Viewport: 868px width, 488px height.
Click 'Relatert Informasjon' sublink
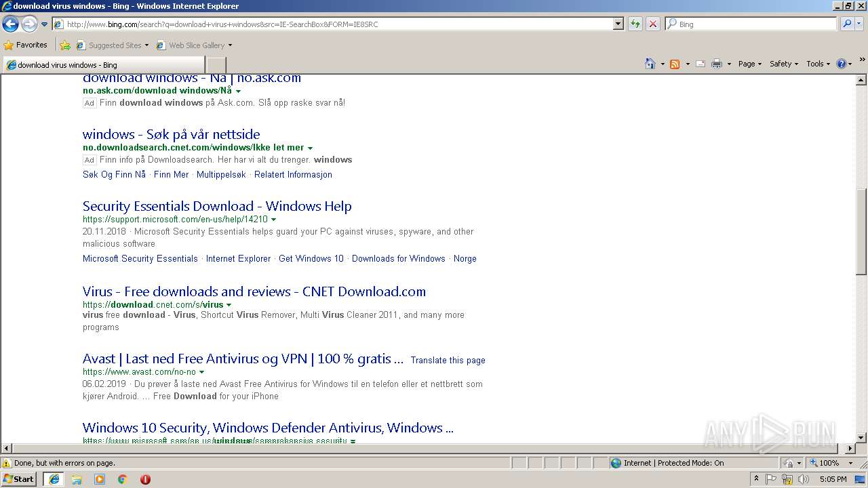(x=293, y=174)
